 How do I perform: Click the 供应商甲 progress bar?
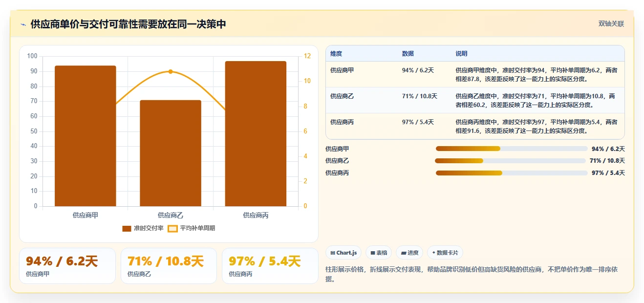tap(512, 149)
